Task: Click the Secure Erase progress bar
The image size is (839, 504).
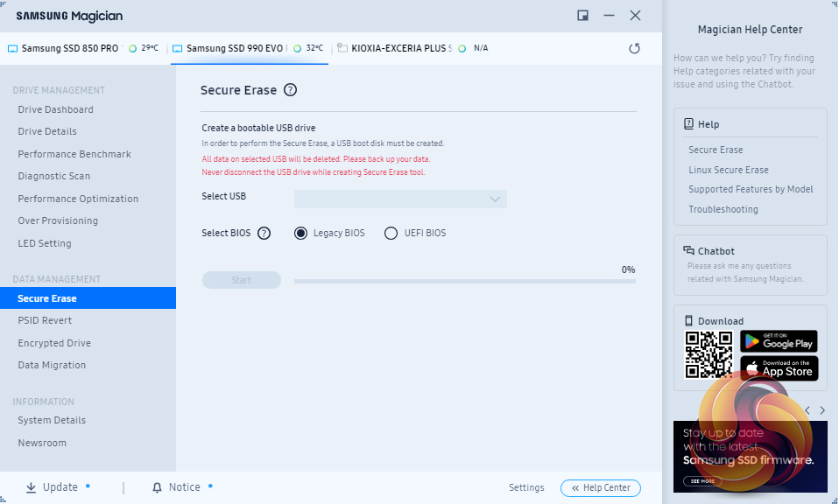Action: (464, 281)
